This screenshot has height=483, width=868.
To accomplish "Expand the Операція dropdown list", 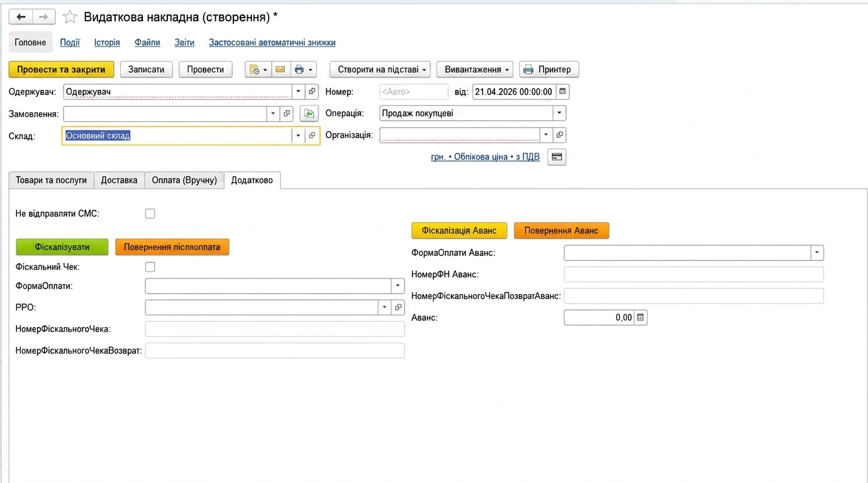I will (559, 113).
